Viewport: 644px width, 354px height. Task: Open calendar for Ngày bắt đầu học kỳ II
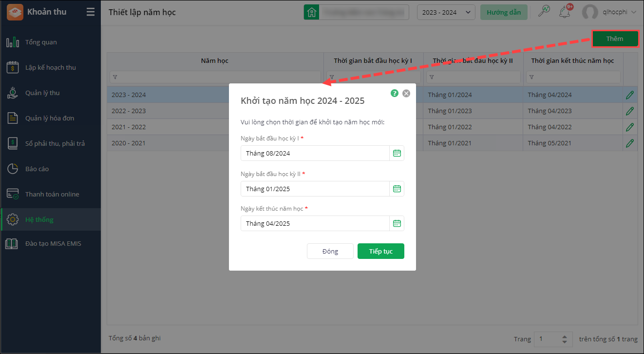pyautogui.click(x=397, y=189)
